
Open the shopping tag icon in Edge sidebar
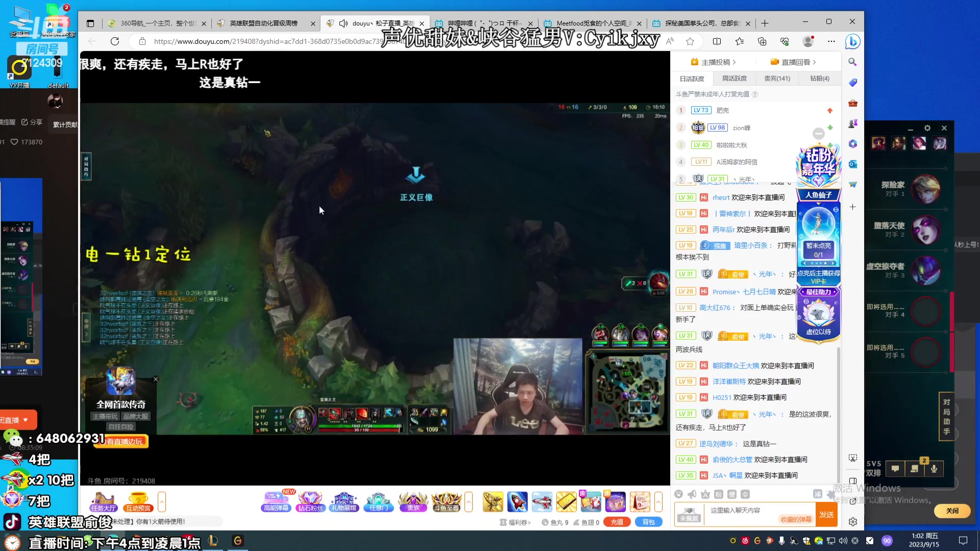[x=852, y=82]
